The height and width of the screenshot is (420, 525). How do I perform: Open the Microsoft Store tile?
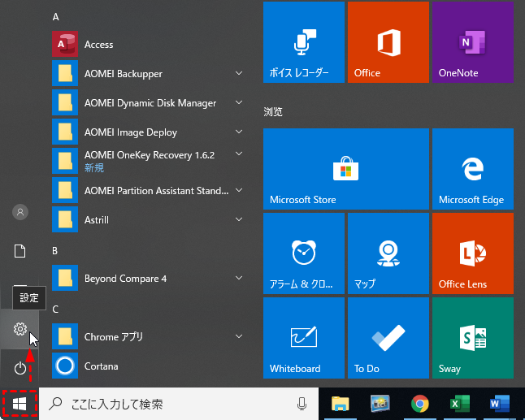[x=345, y=168]
